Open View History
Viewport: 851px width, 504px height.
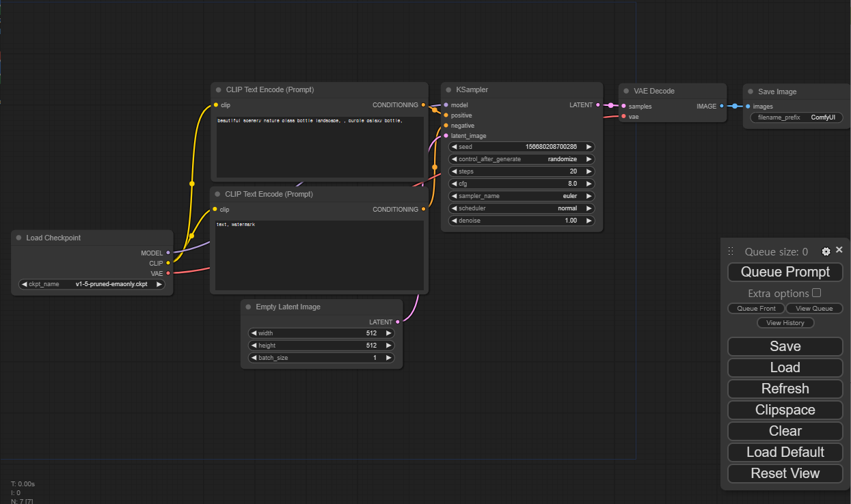tap(785, 323)
